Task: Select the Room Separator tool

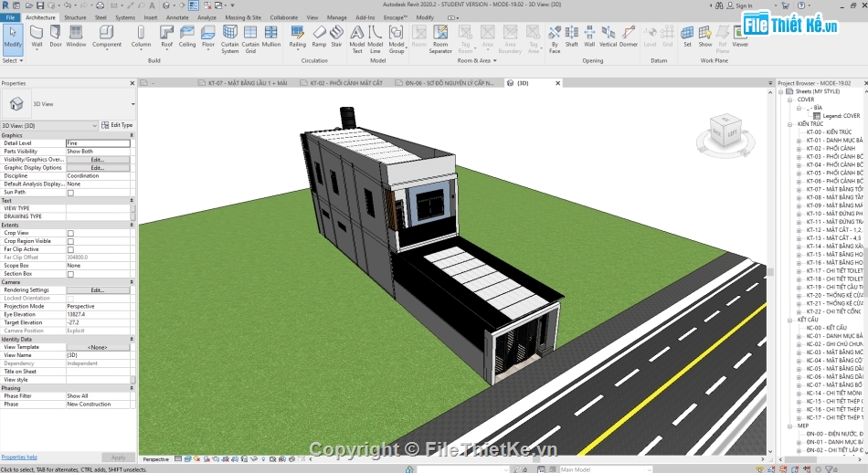Action: pos(440,39)
